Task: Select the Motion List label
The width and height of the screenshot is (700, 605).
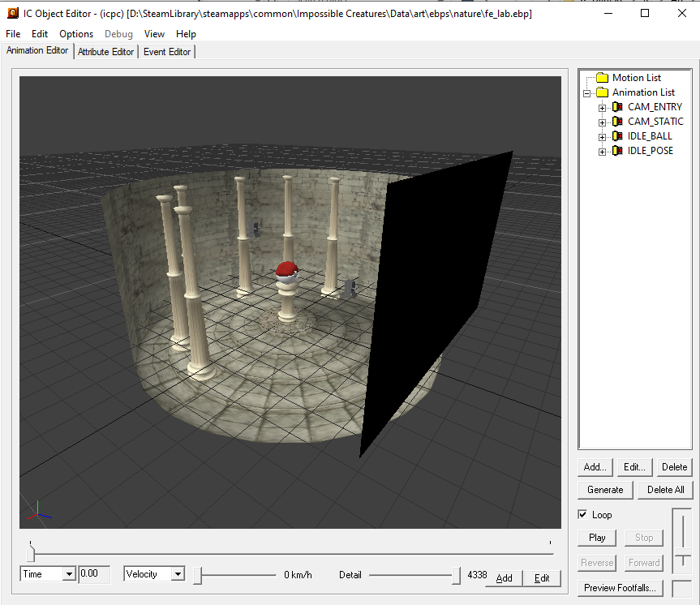Action: [636, 78]
